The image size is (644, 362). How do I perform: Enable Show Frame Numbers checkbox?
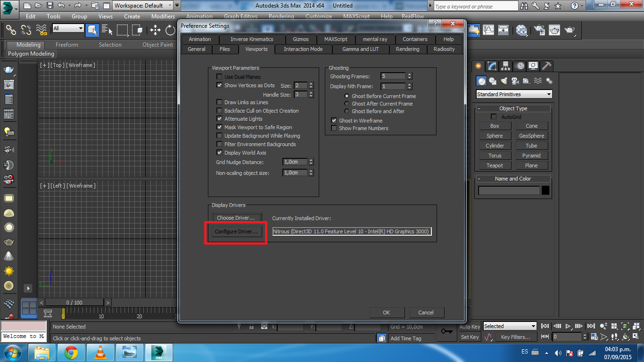click(x=334, y=128)
